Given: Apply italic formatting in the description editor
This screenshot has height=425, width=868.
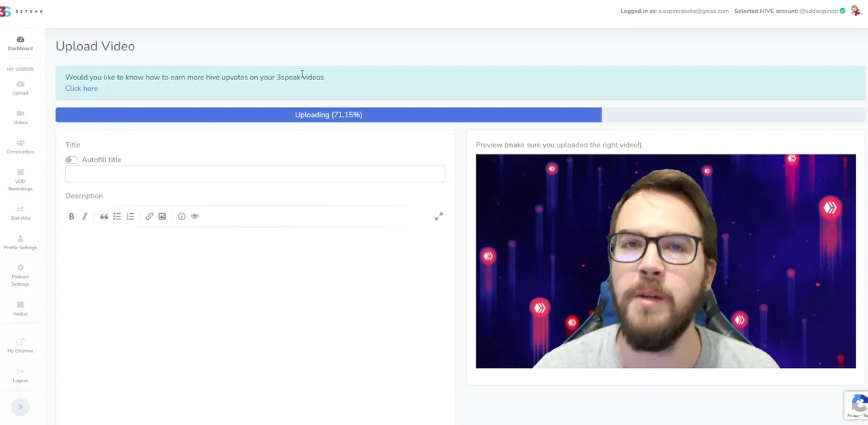Looking at the screenshot, I should pyautogui.click(x=85, y=217).
